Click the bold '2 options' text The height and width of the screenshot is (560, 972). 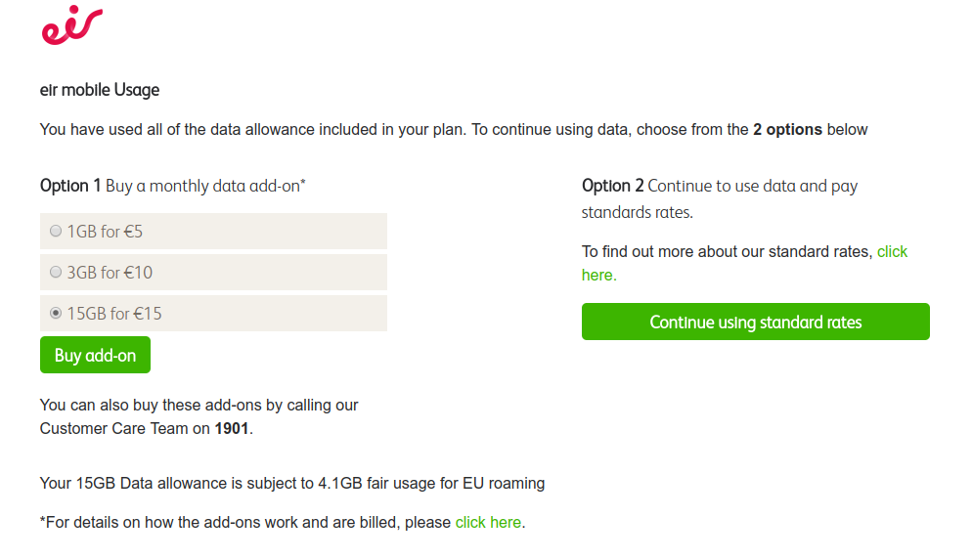788,129
